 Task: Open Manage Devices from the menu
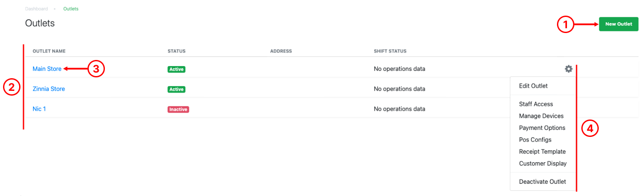(541, 116)
